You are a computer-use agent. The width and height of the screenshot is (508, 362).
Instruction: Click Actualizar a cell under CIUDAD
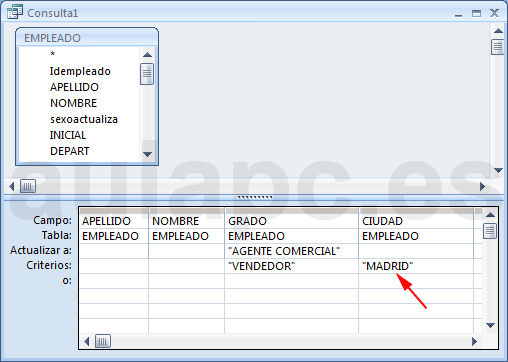tap(416, 251)
